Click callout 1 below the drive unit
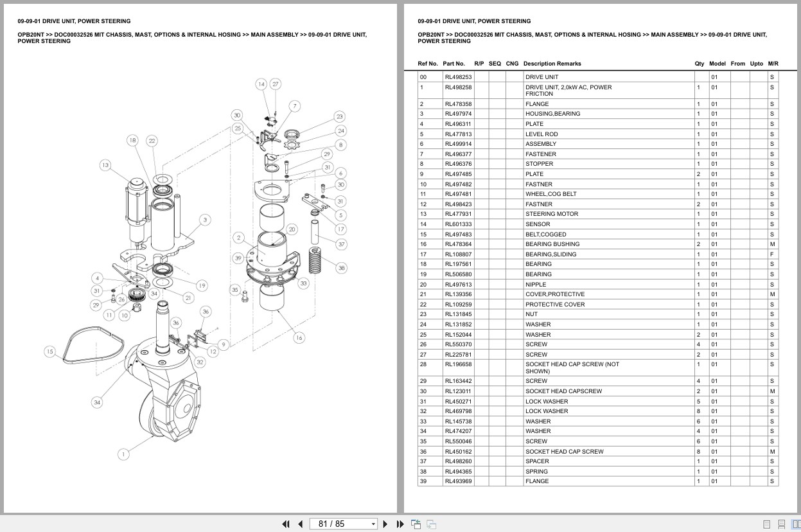The image size is (801, 532). [123, 454]
